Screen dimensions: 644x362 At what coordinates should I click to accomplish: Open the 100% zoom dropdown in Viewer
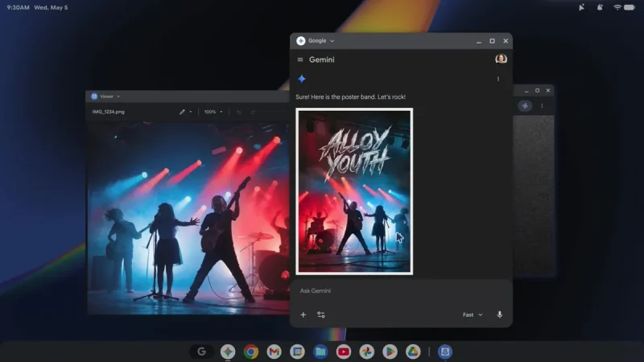point(213,112)
